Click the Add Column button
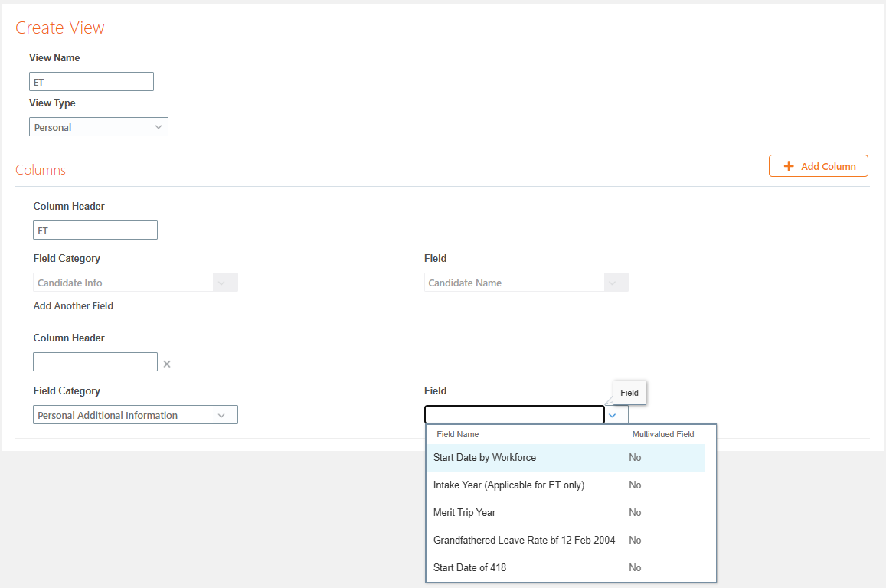Screen dimensions: 886x588 [818, 166]
